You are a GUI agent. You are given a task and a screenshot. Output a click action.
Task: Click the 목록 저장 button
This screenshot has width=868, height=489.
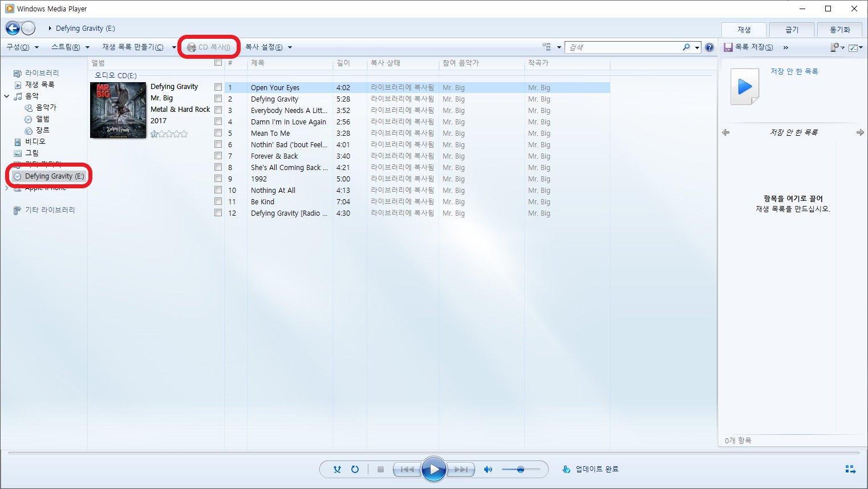[x=748, y=47]
